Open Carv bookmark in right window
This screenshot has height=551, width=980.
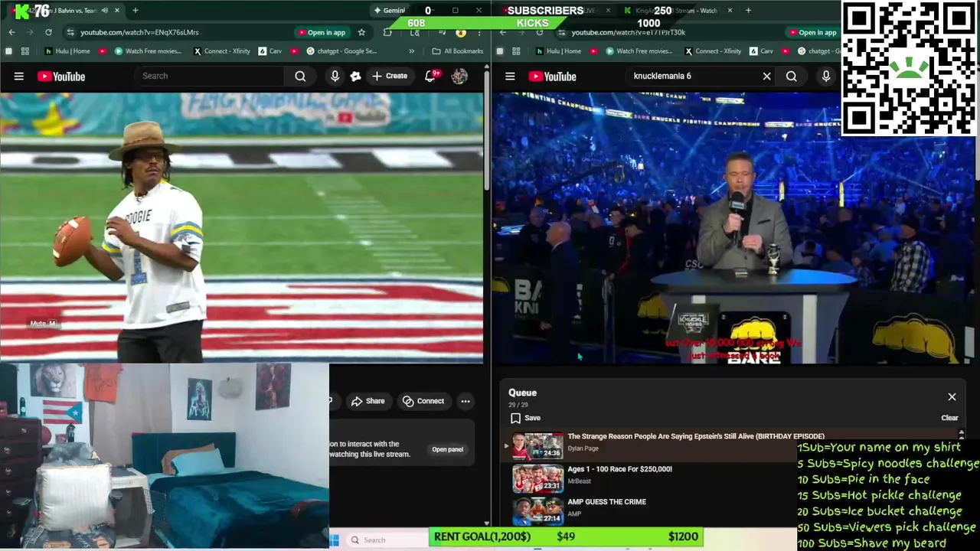coord(761,51)
